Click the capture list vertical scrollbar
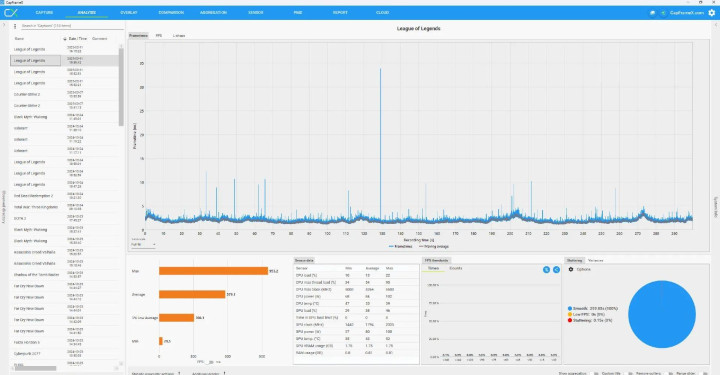The width and height of the screenshot is (720, 375). point(121,86)
